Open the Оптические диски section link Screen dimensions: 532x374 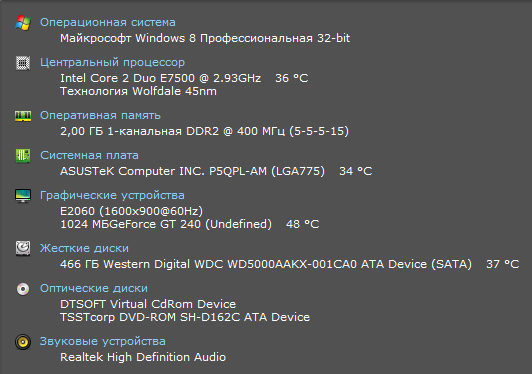click(x=94, y=288)
